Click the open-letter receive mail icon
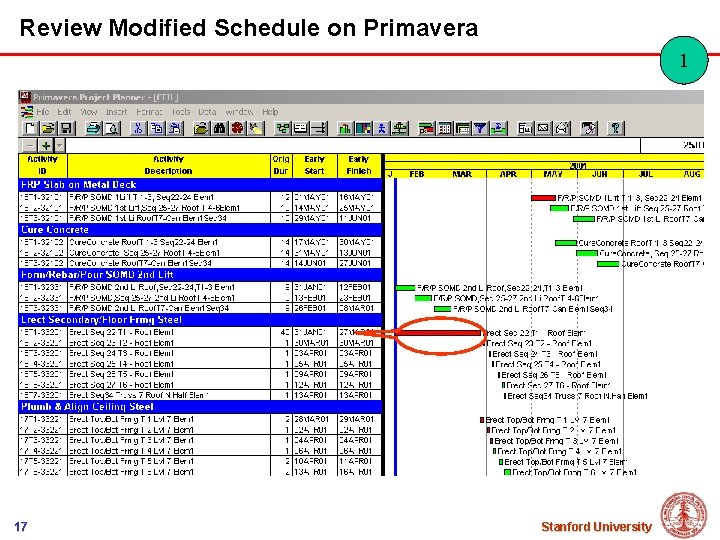The width and height of the screenshot is (720, 540). 562,128
